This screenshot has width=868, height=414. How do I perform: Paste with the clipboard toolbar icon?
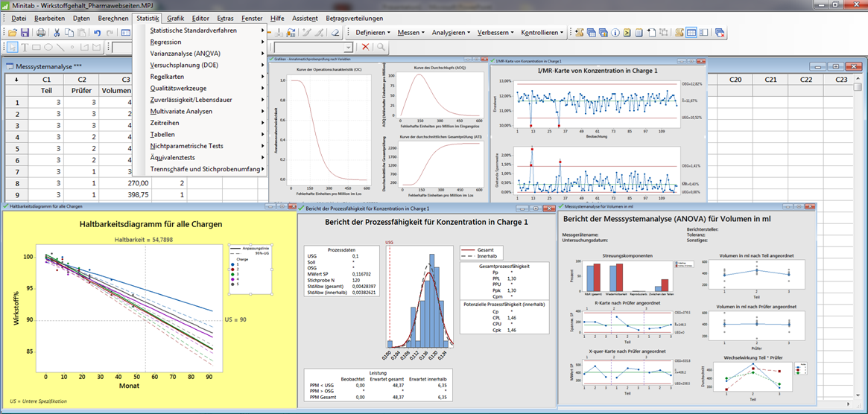(x=81, y=32)
